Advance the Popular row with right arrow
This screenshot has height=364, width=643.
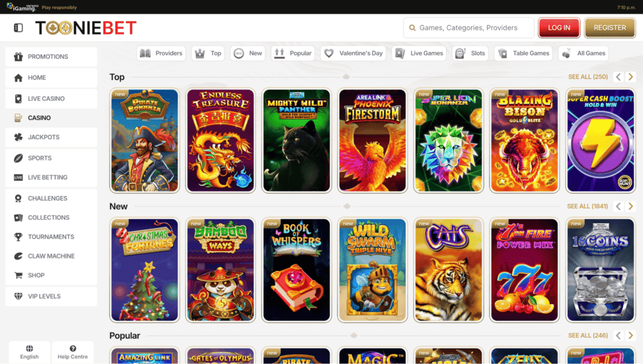(631, 336)
